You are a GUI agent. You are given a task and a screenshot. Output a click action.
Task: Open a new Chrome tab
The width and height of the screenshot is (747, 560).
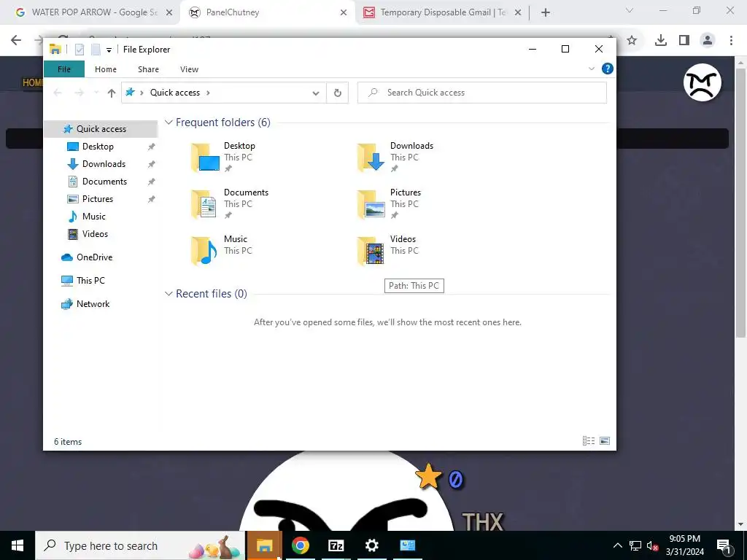click(546, 13)
